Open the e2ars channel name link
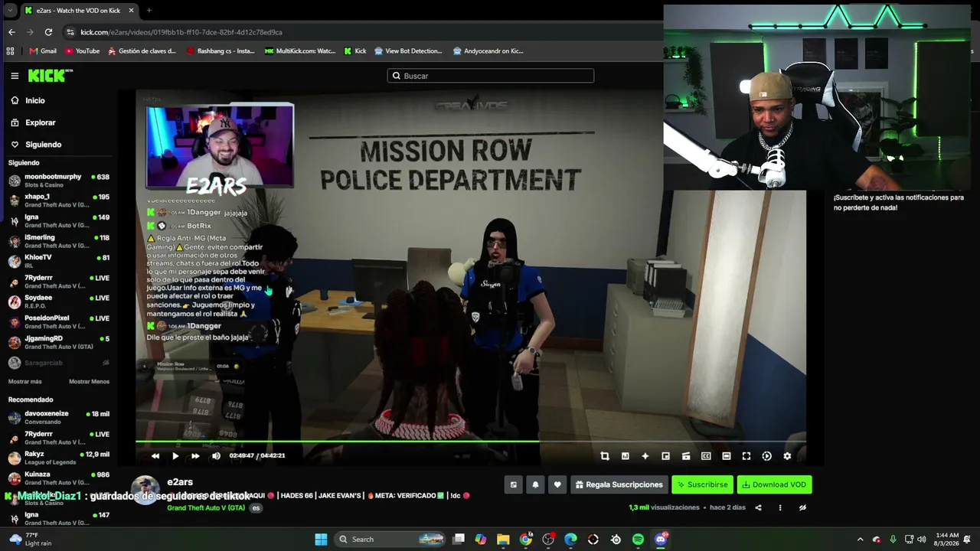 [180, 482]
